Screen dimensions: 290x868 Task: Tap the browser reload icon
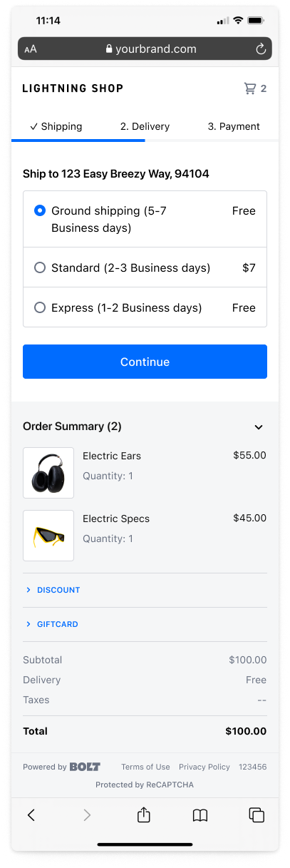[261, 49]
